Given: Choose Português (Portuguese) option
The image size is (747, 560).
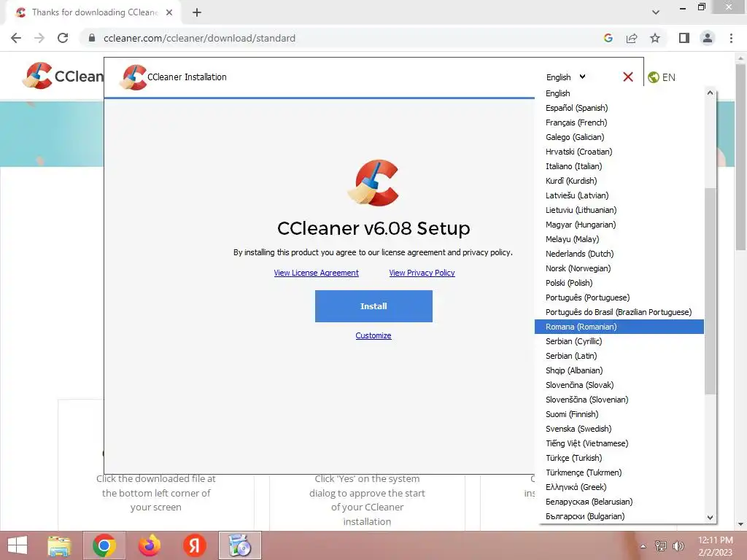Looking at the screenshot, I should click(x=619, y=297).
